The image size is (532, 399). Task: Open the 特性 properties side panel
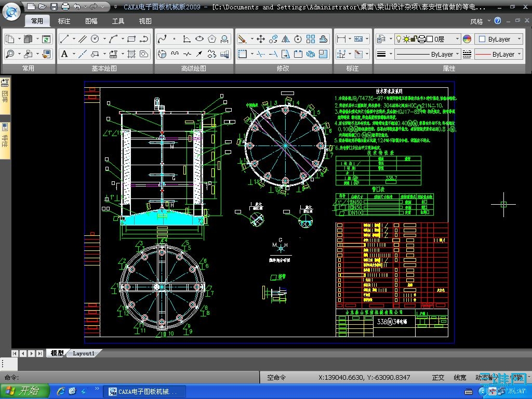click(5, 140)
